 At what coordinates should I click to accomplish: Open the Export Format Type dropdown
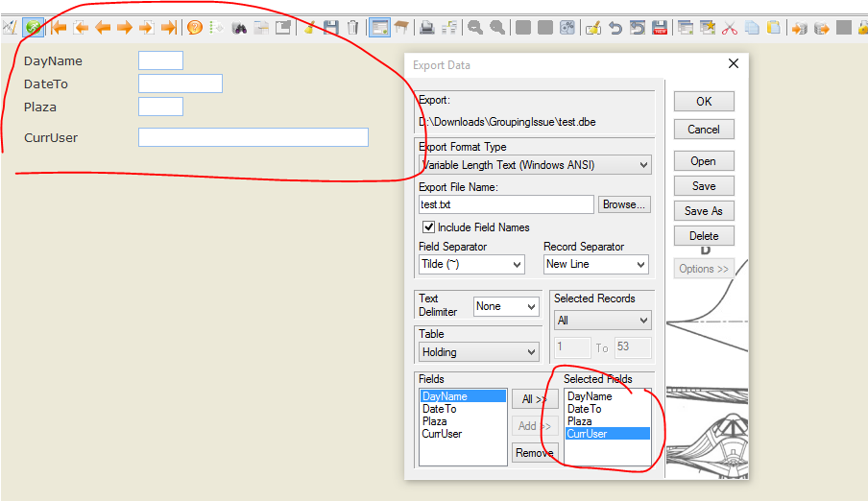[535, 165]
